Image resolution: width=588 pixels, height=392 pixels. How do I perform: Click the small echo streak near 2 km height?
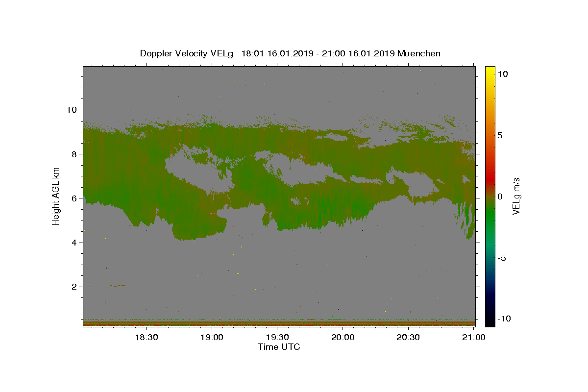point(118,286)
